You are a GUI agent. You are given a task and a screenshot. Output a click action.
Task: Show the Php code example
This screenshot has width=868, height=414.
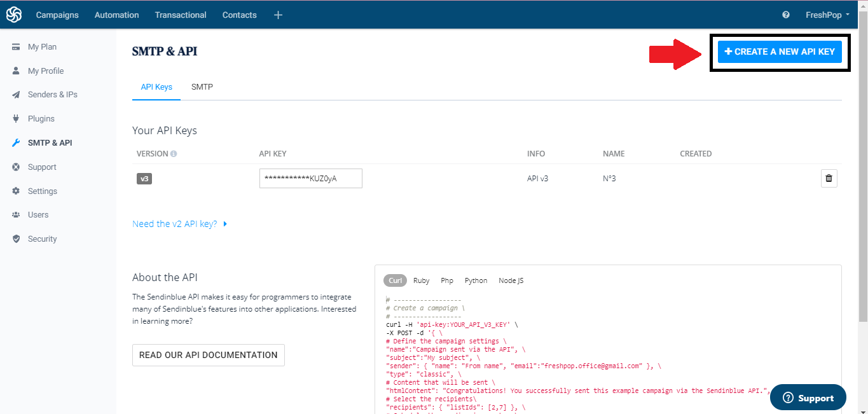point(447,280)
